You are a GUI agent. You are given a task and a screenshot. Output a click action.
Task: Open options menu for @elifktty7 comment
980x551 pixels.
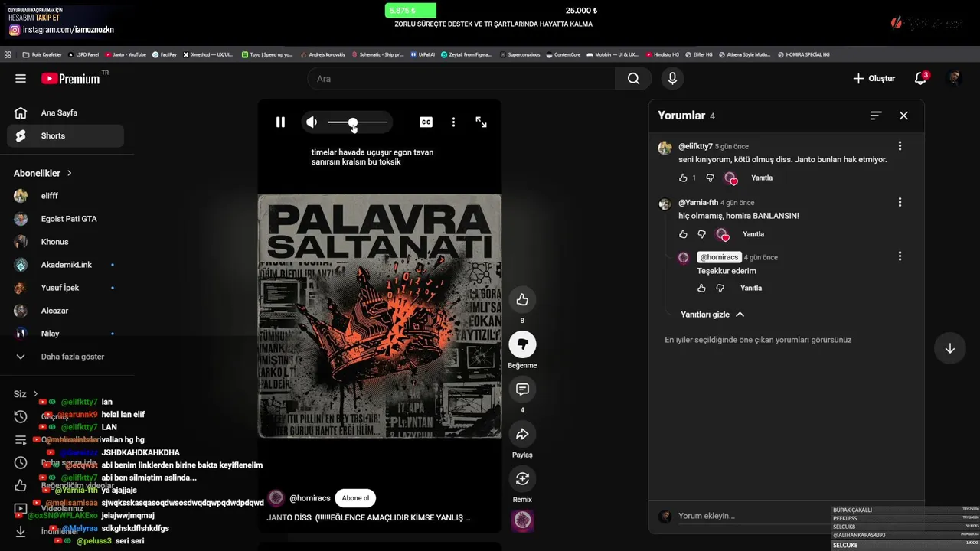pyautogui.click(x=900, y=146)
